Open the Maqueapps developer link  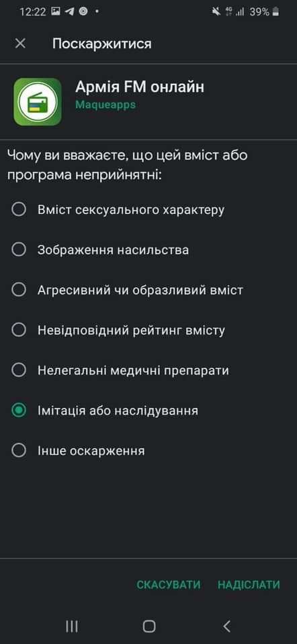tap(105, 105)
